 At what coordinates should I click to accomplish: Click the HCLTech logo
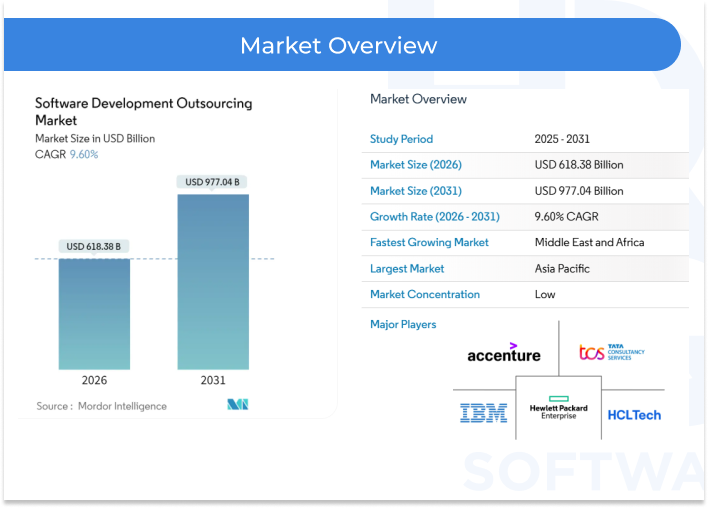(634, 415)
